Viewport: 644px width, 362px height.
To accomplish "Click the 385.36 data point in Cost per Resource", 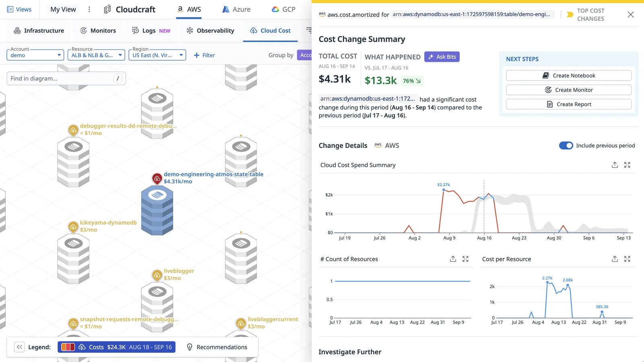I will coord(602,312).
